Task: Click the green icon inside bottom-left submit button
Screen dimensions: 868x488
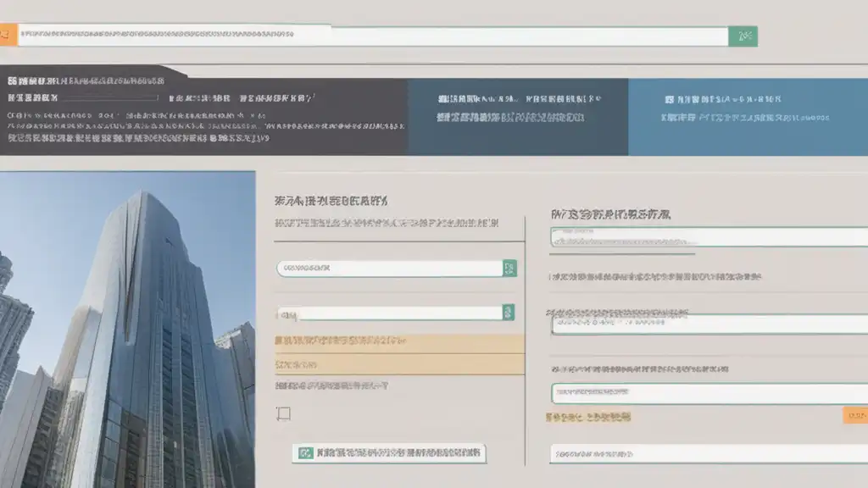Action: click(303, 453)
